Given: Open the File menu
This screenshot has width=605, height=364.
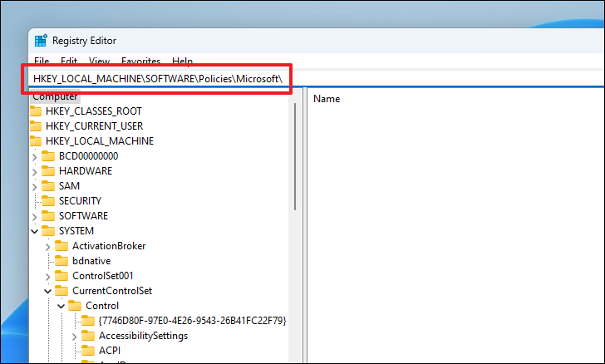Looking at the screenshot, I should [x=42, y=61].
